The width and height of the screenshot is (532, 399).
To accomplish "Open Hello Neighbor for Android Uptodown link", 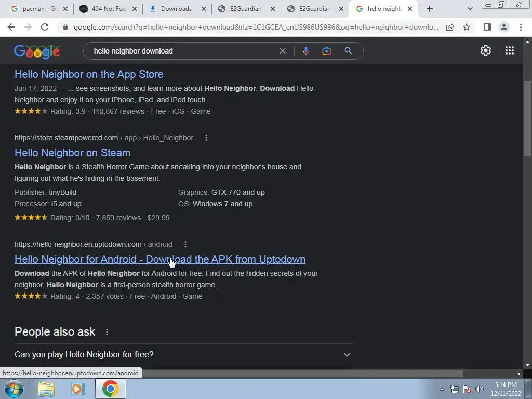I will pos(160,259).
